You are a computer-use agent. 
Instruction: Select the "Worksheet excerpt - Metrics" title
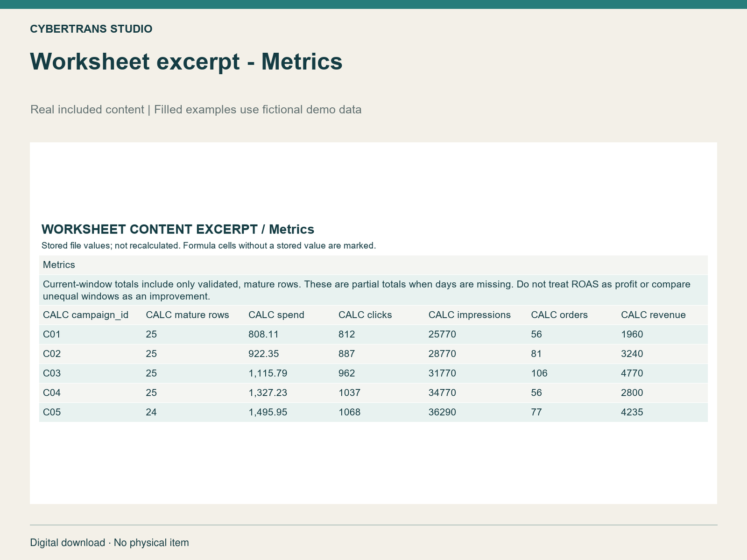(186, 62)
